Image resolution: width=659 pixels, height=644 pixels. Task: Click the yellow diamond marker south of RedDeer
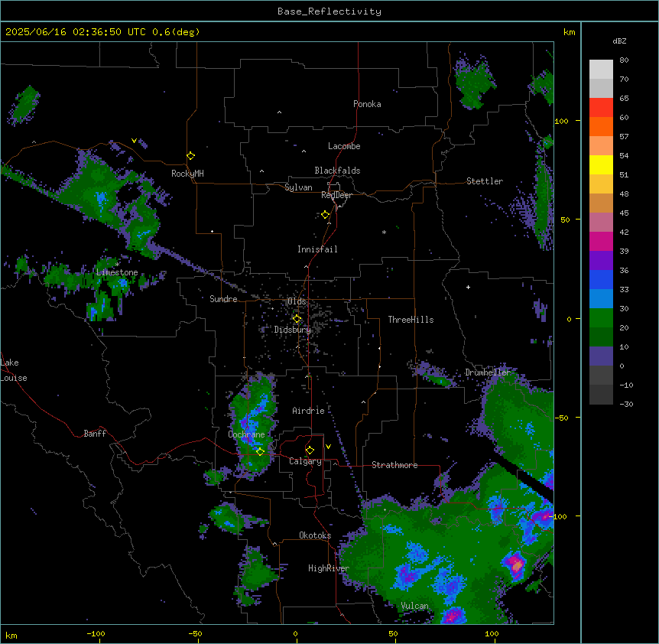click(x=326, y=215)
